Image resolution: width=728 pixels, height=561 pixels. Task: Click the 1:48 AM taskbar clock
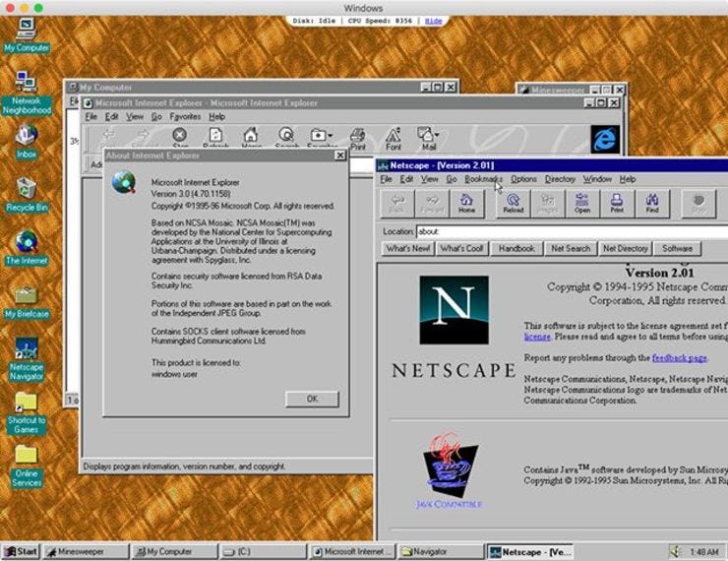(703, 552)
